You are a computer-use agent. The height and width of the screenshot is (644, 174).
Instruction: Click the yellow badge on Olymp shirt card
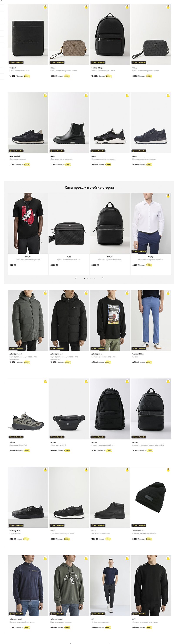(168, 196)
